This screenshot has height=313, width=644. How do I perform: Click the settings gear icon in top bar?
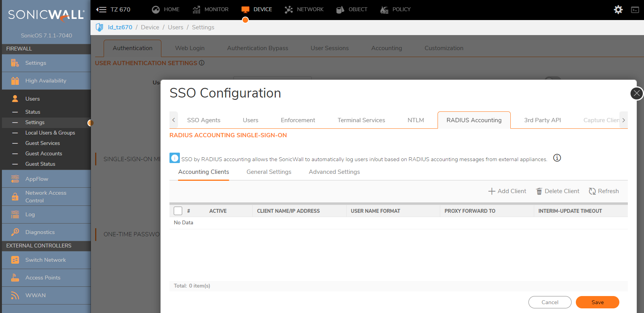click(618, 10)
